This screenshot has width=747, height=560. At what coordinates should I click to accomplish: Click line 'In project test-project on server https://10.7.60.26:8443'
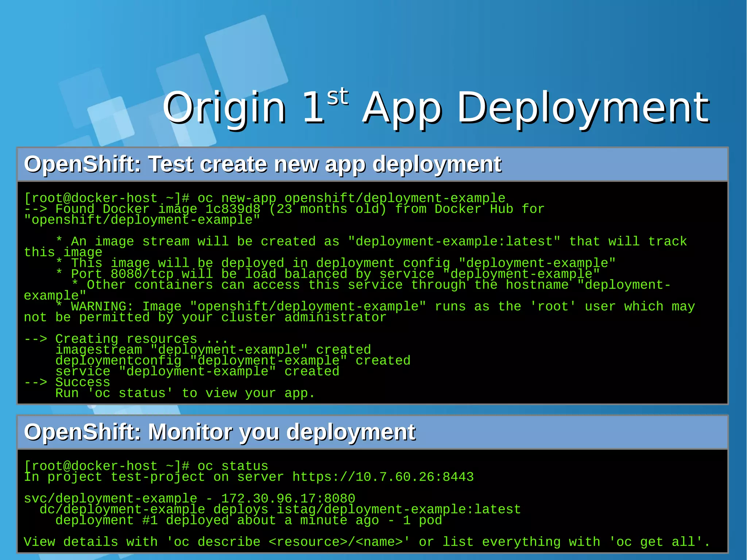pyautogui.click(x=249, y=477)
